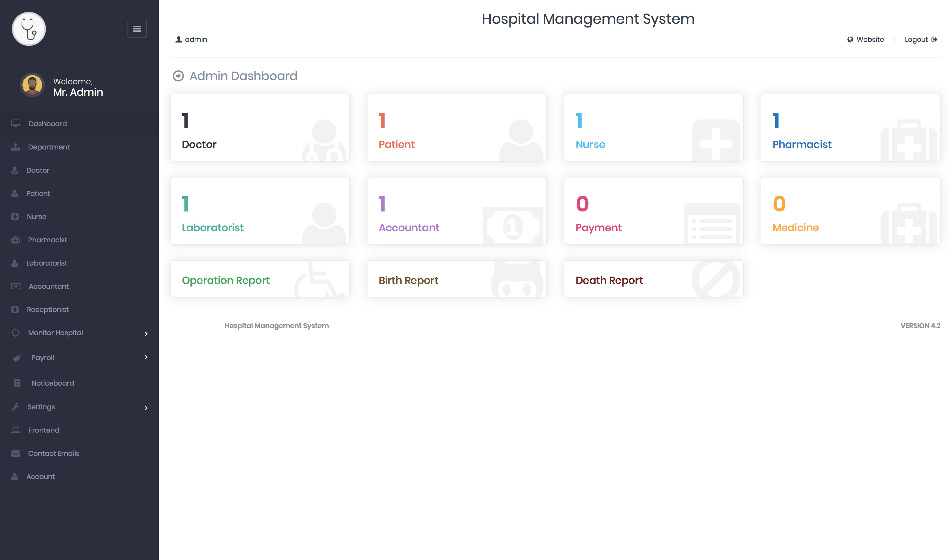This screenshot has width=952, height=560.
Task: Go to Doctor in the sidebar menu
Action: click(x=79, y=170)
